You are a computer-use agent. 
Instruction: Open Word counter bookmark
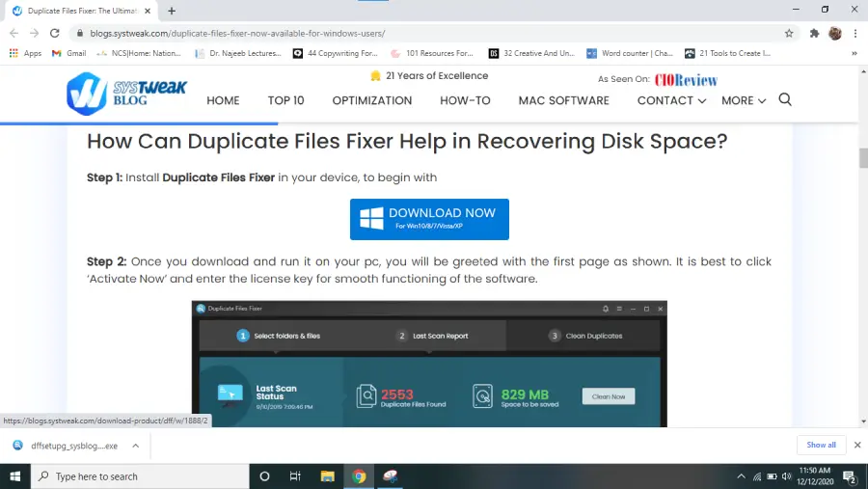click(x=630, y=53)
